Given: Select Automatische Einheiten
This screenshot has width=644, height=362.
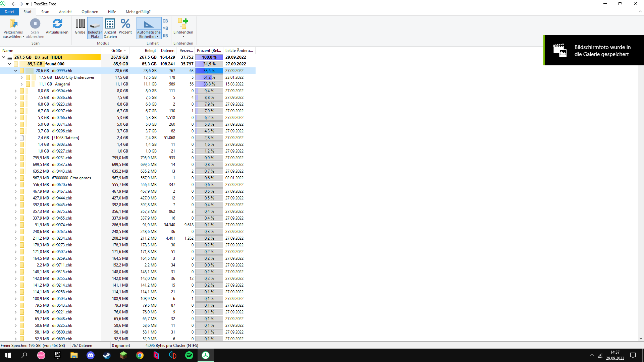Looking at the screenshot, I should [149, 28].
